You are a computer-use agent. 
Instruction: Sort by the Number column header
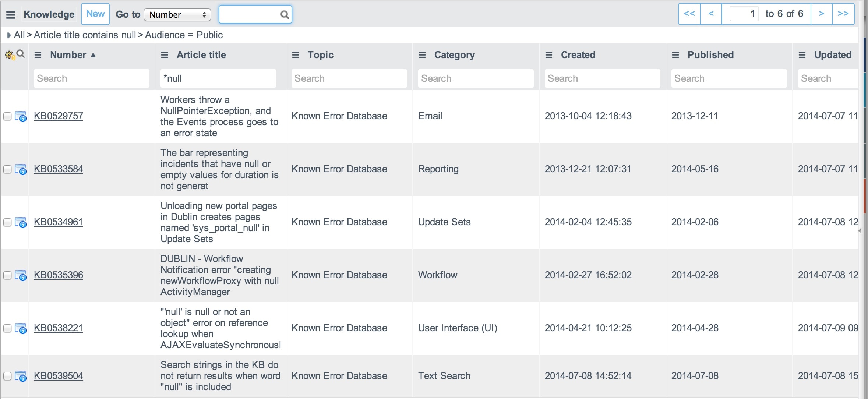point(68,55)
